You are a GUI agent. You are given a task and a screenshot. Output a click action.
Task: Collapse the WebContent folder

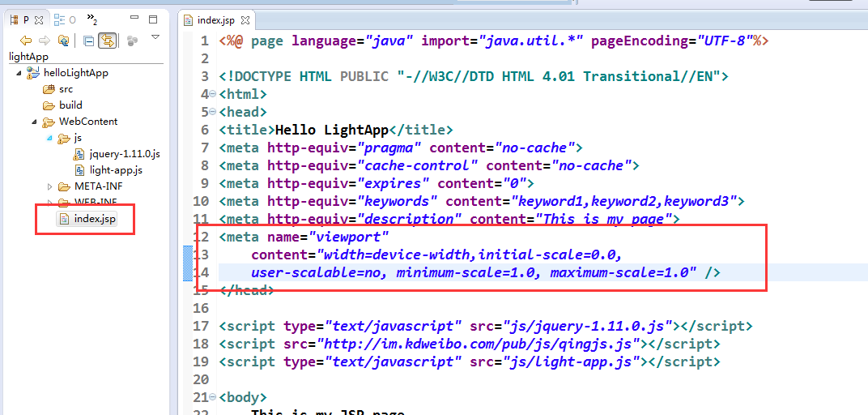(34, 122)
